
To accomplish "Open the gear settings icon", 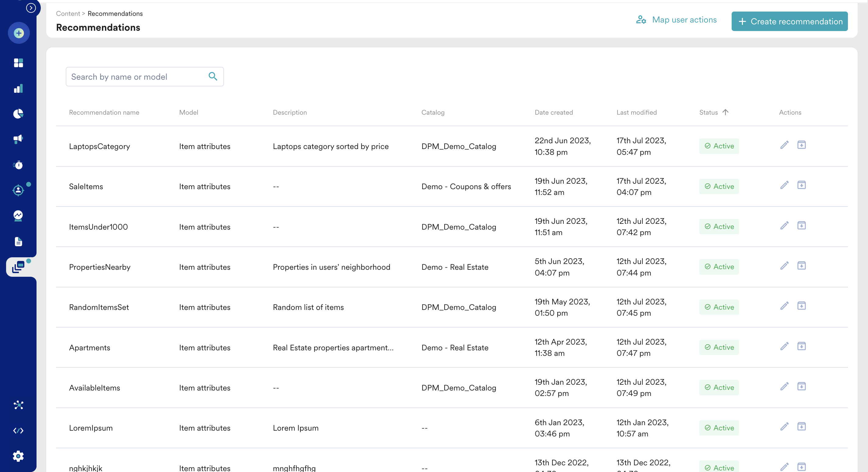I will [x=19, y=456].
